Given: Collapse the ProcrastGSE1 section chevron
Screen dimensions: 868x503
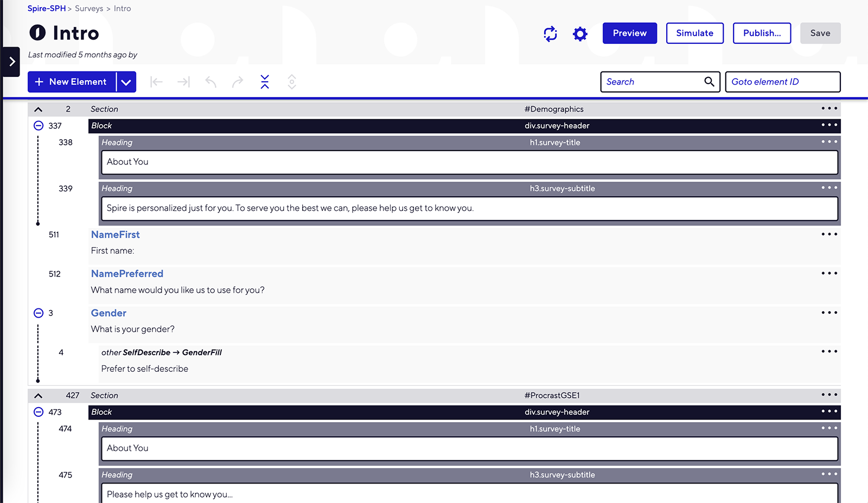Looking at the screenshot, I should (x=38, y=396).
